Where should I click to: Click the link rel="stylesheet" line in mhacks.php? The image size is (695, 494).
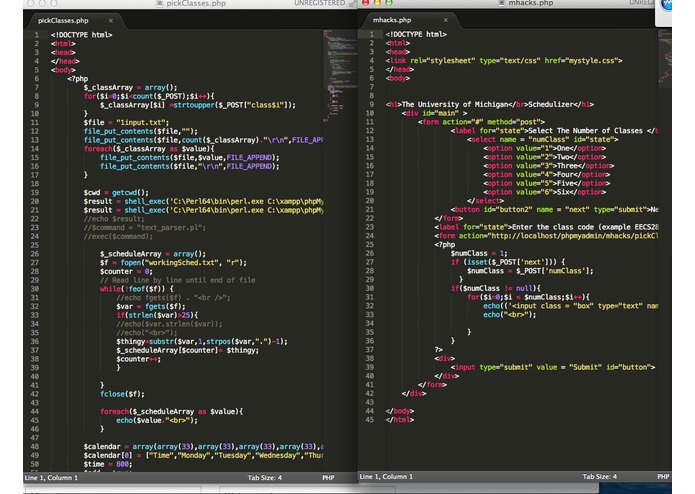(x=504, y=61)
